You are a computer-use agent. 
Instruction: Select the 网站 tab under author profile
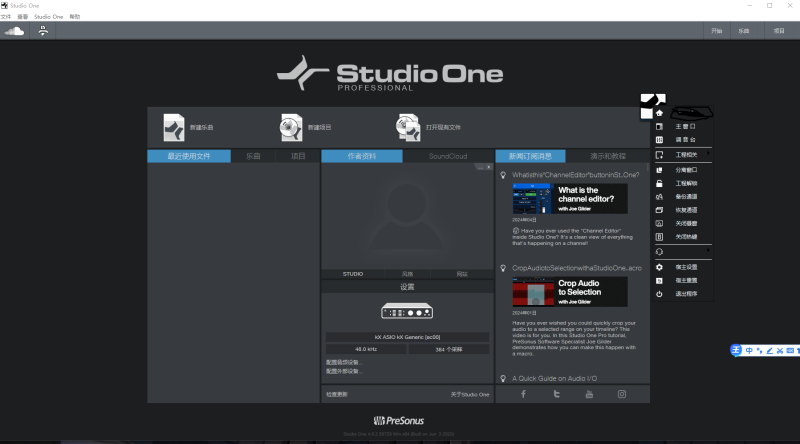tap(462, 274)
